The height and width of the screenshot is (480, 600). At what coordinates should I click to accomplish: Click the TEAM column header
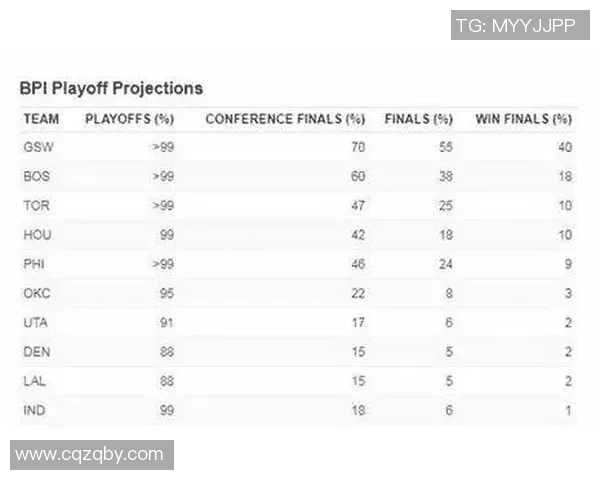pyautogui.click(x=41, y=119)
